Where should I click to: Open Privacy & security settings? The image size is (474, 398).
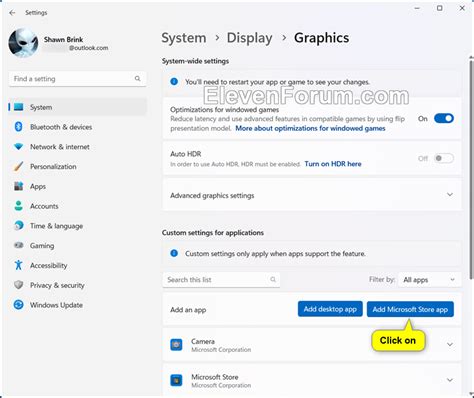78,285
